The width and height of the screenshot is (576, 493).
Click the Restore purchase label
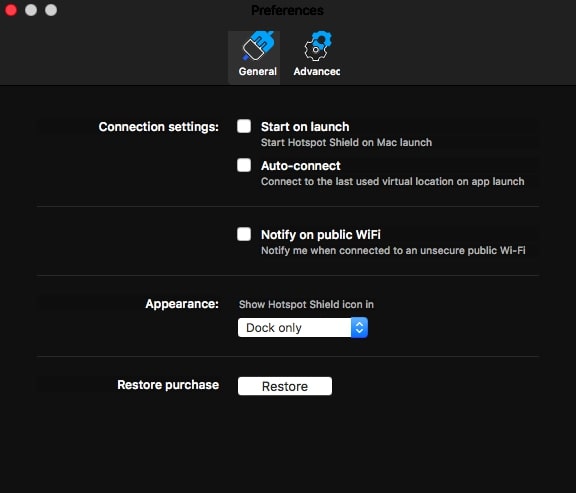pyautogui.click(x=168, y=385)
